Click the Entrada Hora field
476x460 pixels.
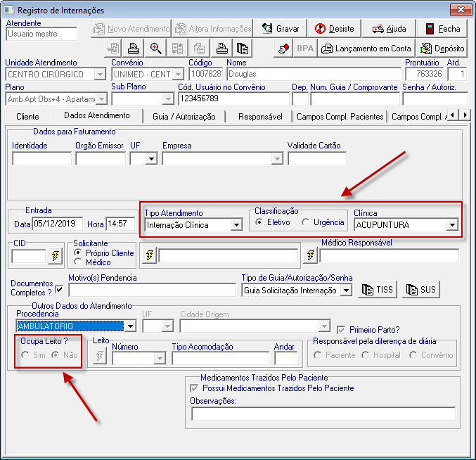[120, 224]
